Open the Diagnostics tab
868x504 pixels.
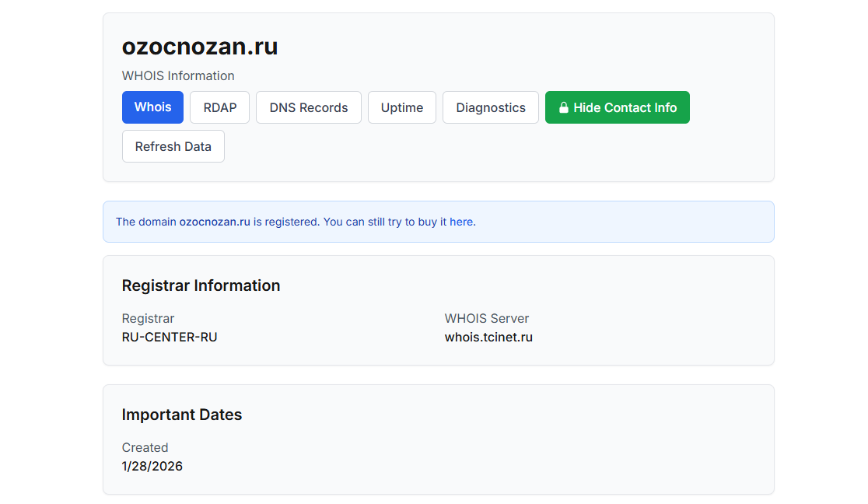click(x=490, y=107)
